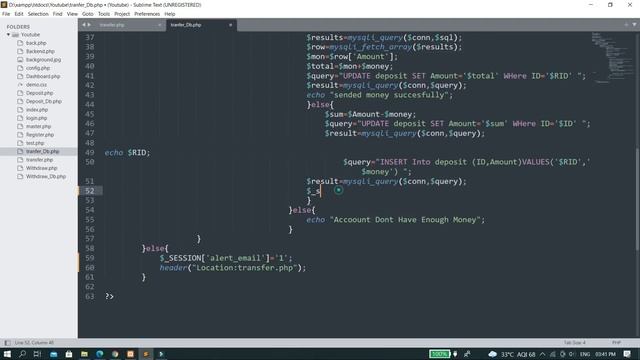Click the battery 100% indicator

(440, 354)
